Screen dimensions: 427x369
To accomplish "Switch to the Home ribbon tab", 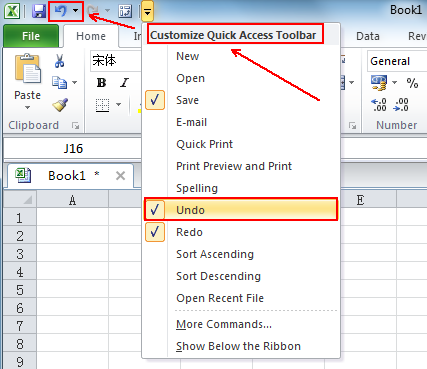I will coord(91,36).
